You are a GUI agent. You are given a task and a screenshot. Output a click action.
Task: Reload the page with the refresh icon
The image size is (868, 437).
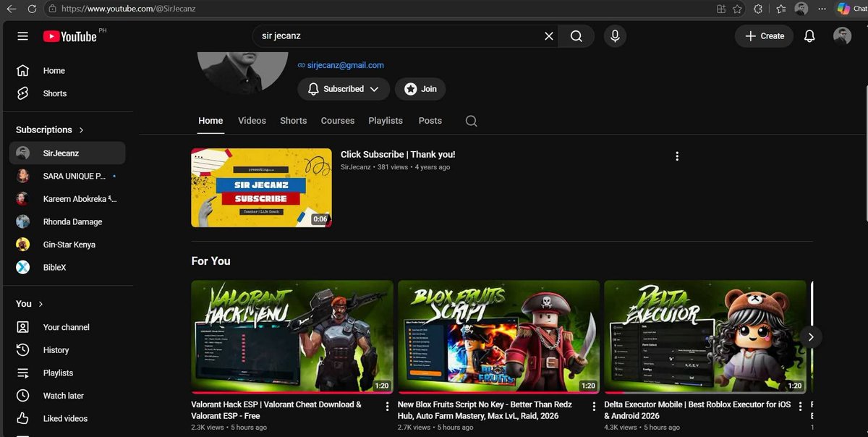(x=32, y=9)
